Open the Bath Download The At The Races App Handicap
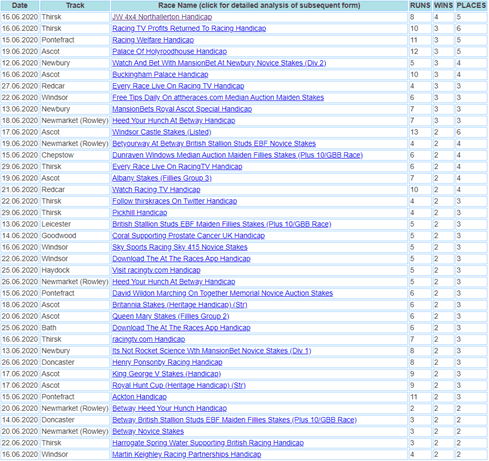The width and height of the screenshot is (489, 461). pos(181,328)
